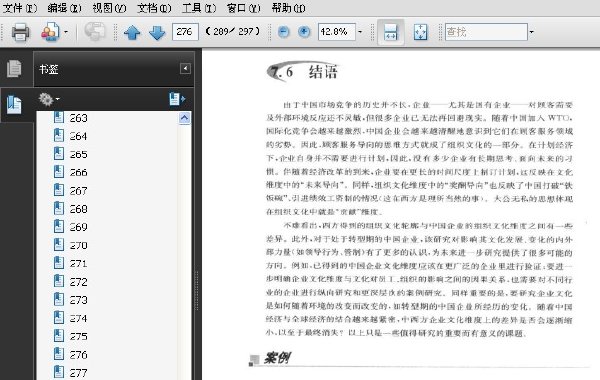Open the 工具 (Tools) menu
The width and height of the screenshot is (600, 380).
tap(199, 8)
